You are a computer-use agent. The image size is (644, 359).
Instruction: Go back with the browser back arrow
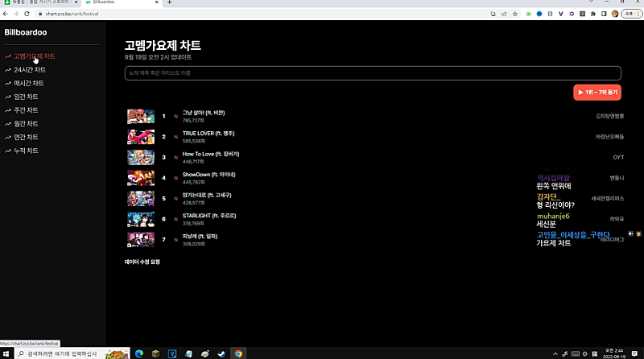(x=6, y=14)
